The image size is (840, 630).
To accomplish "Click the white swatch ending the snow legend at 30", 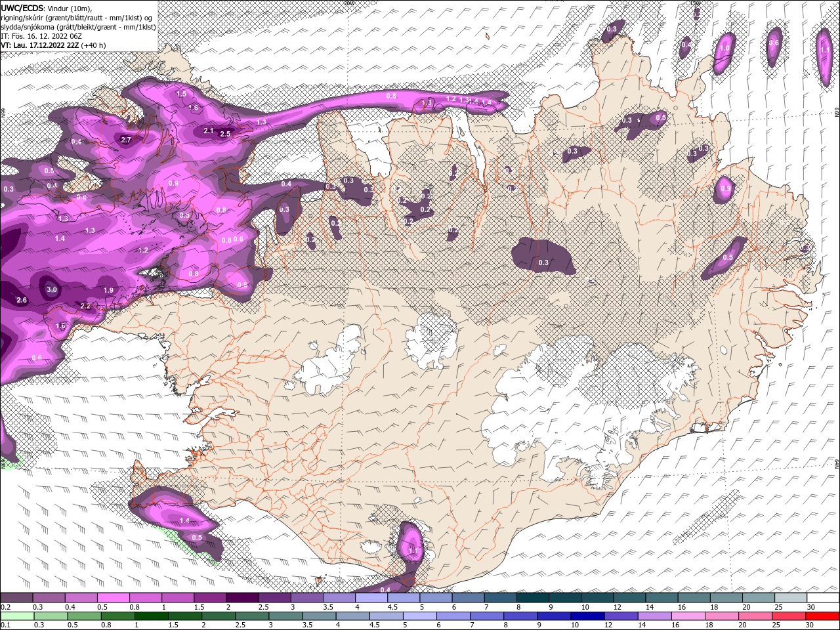I will pyautogui.click(x=823, y=598).
